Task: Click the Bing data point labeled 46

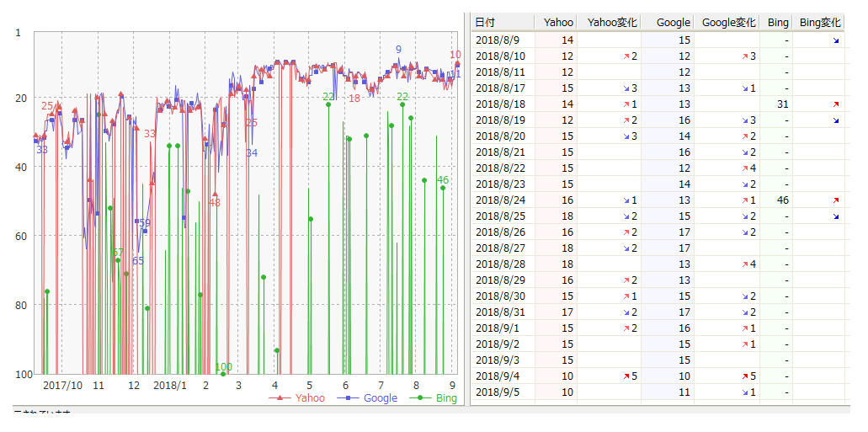Action: click(443, 188)
